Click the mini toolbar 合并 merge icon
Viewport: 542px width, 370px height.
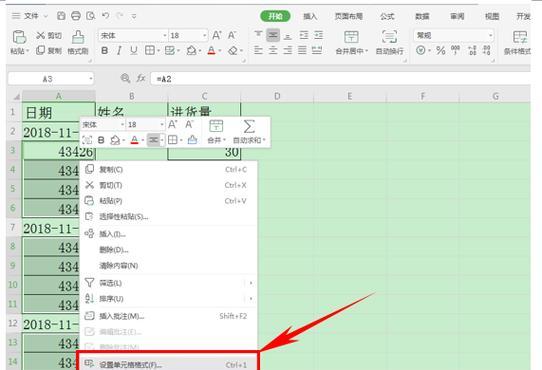coord(216,126)
